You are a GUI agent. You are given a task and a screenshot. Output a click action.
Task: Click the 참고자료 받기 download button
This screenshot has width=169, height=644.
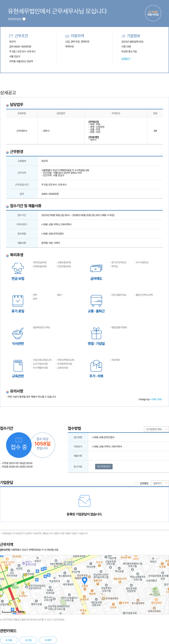(104, 467)
